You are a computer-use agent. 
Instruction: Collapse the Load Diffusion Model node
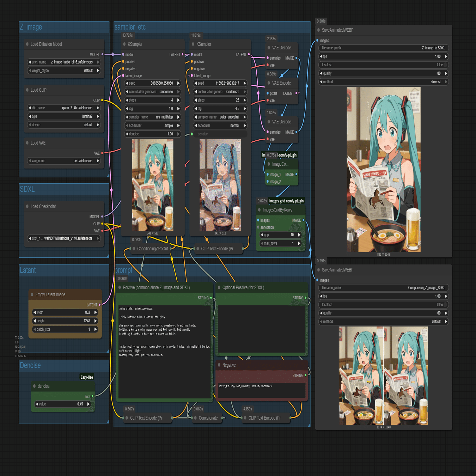(26, 44)
